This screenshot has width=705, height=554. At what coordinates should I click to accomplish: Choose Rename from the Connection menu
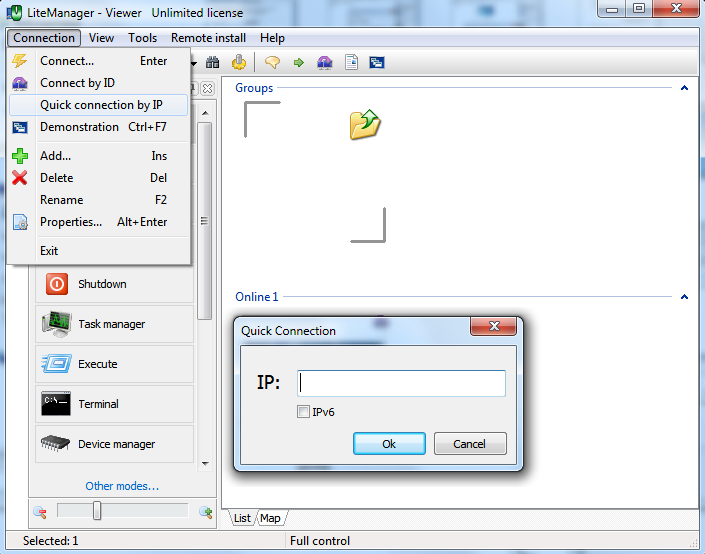[98, 200]
